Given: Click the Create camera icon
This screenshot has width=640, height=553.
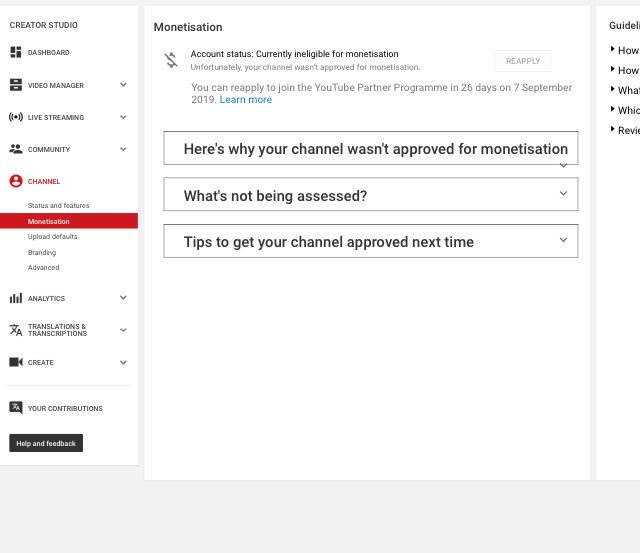Looking at the screenshot, I should coord(16,362).
